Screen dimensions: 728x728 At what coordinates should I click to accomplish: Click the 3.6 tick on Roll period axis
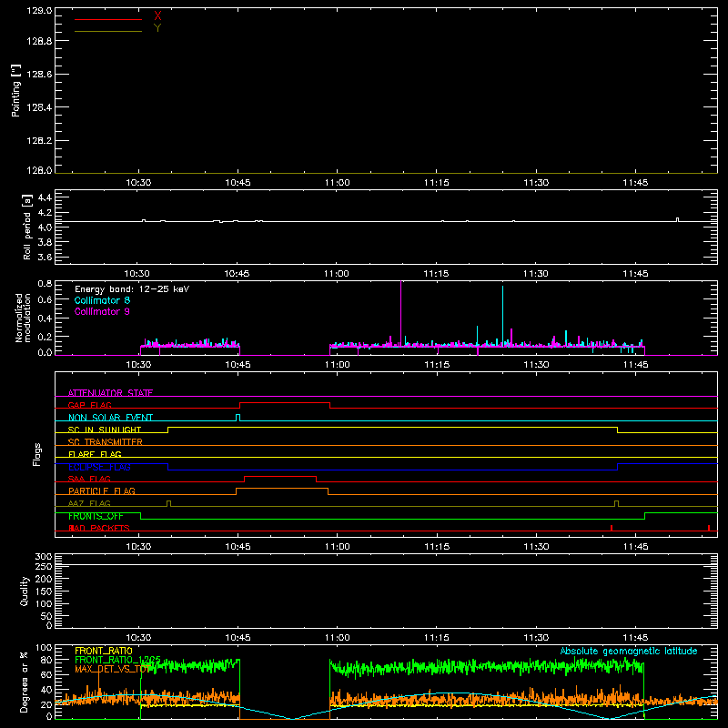(x=45, y=258)
